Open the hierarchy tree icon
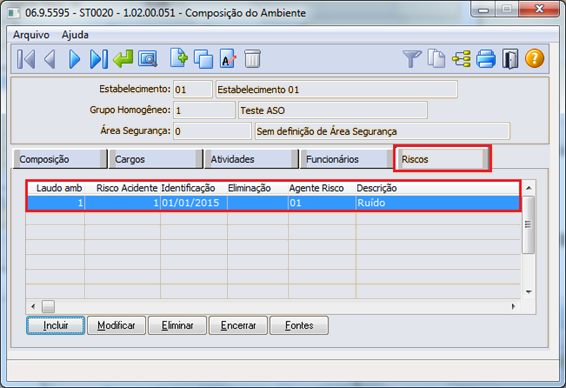566x388 pixels. [x=461, y=59]
